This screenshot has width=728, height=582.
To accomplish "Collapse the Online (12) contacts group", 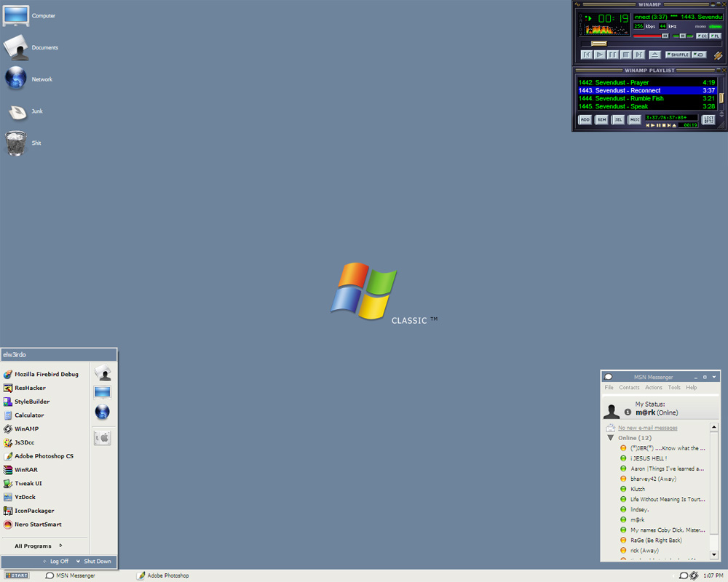I will coord(611,438).
